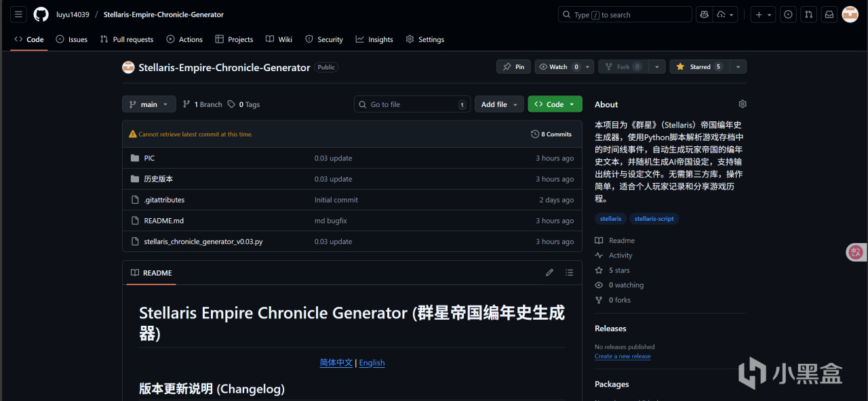This screenshot has height=401, width=868.
Task: Focus the Go to file search box
Action: [412, 104]
